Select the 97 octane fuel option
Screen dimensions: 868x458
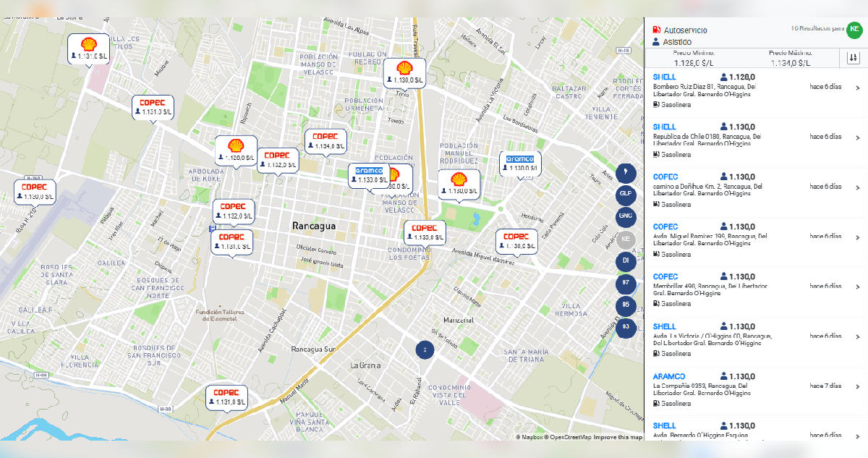tap(626, 284)
